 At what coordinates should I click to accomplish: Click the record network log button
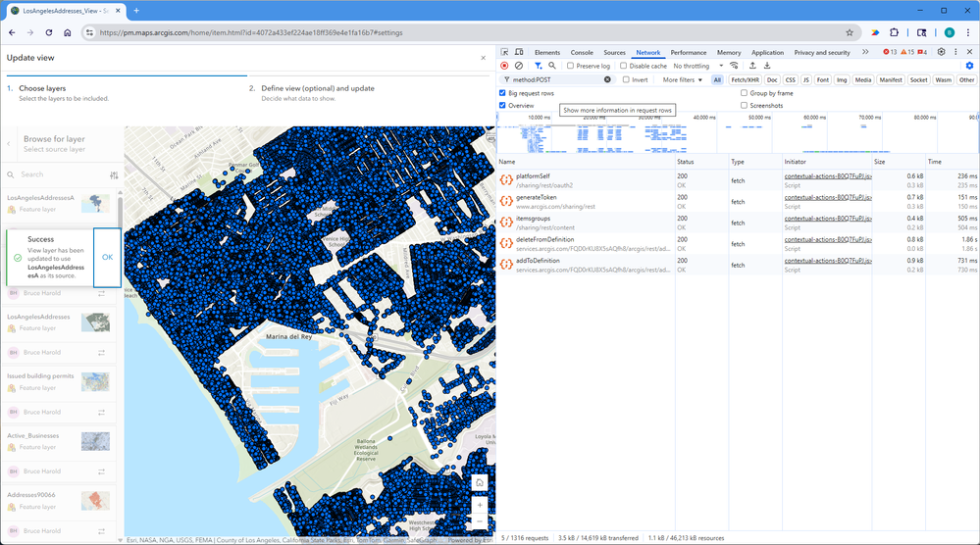coord(505,66)
